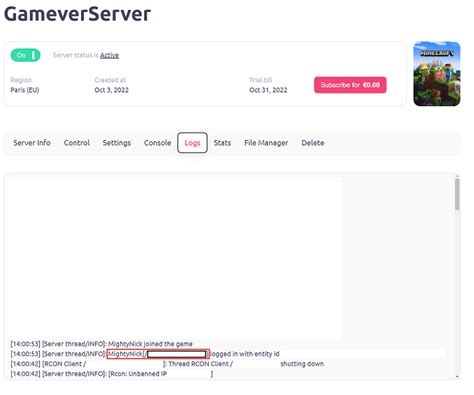Image resolution: width=474 pixels, height=395 pixels.
Task: Click the region value 'Paris (EU)'
Action: pos(25,90)
